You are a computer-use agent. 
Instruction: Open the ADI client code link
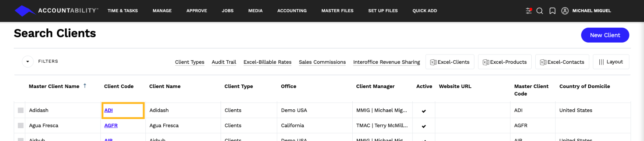click(x=109, y=110)
